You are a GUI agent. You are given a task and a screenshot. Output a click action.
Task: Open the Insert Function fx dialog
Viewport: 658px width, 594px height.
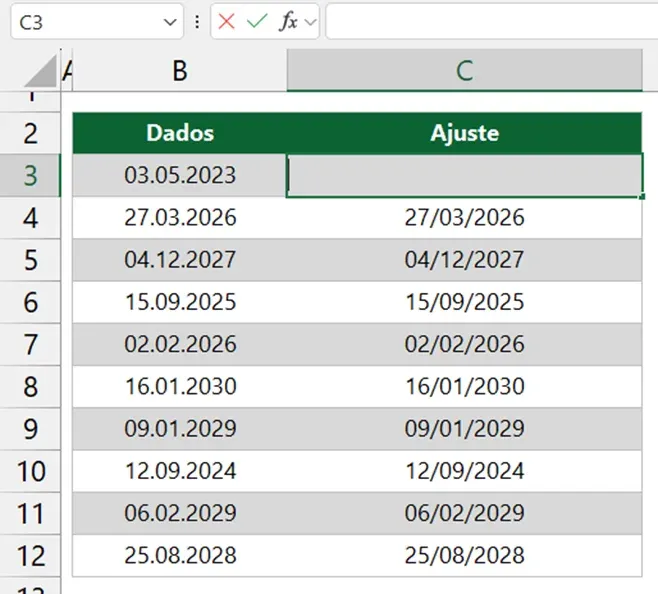point(288,21)
